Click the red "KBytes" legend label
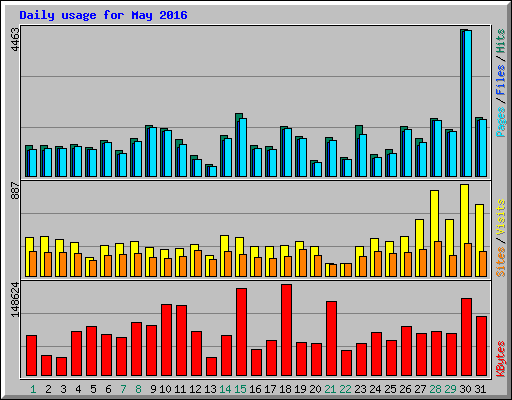This screenshot has height=400, width=512. click(x=501, y=359)
